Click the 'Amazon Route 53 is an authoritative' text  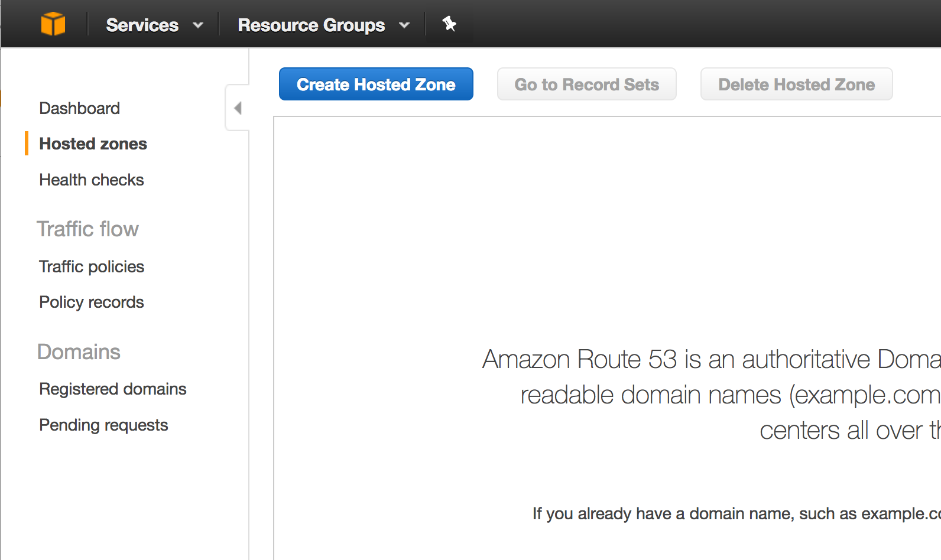tap(676, 359)
